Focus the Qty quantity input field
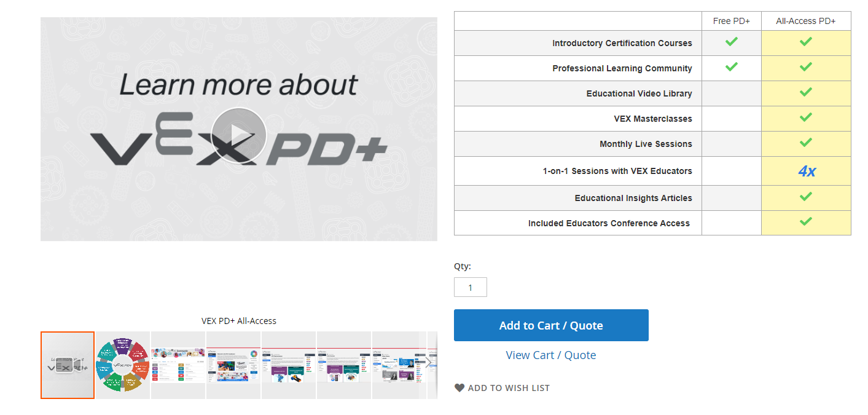The image size is (868, 415). (471, 287)
